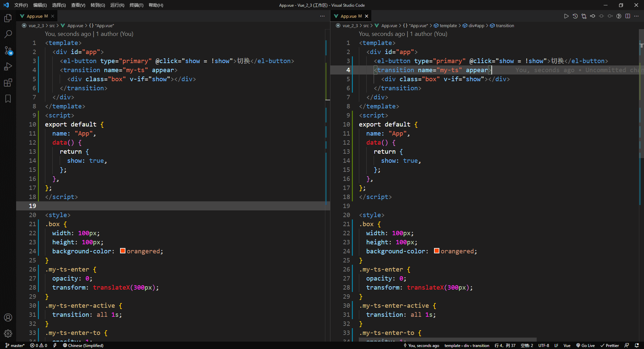Open the Vue language mode selector
Screen dimensions: 644x349
coord(567,345)
